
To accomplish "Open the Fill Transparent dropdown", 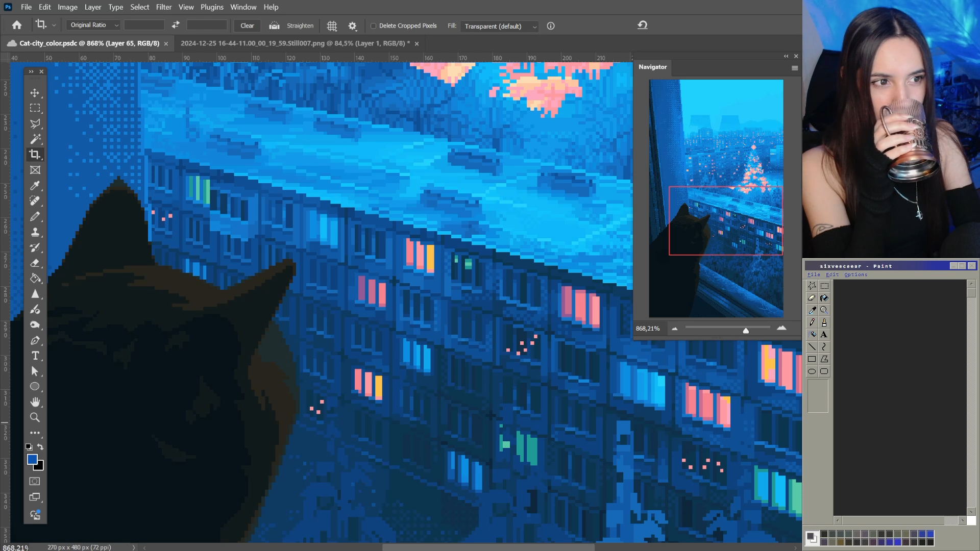I will coord(499,26).
